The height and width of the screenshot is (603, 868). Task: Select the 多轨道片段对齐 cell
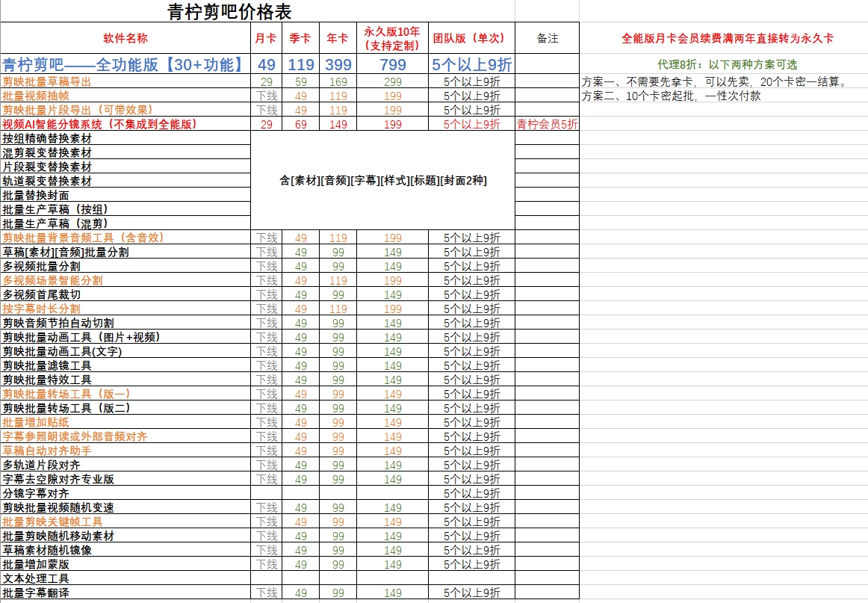coord(125,465)
